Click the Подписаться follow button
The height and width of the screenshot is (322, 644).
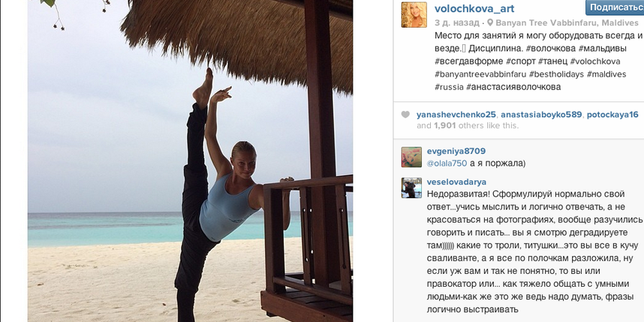coord(615,8)
